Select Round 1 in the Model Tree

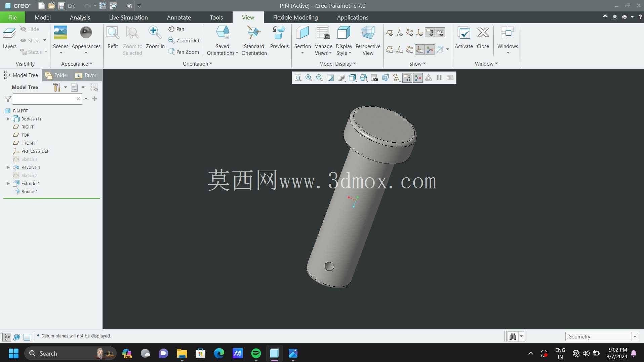click(30, 191)
